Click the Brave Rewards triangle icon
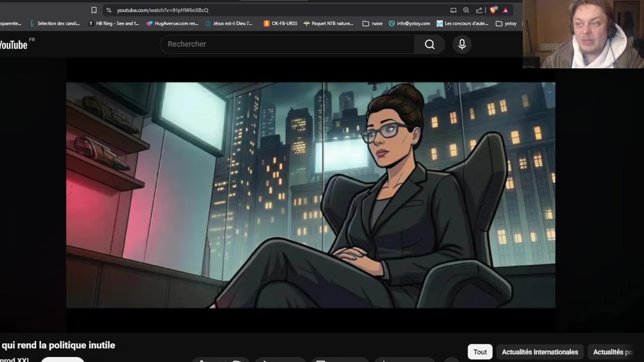 506,10
